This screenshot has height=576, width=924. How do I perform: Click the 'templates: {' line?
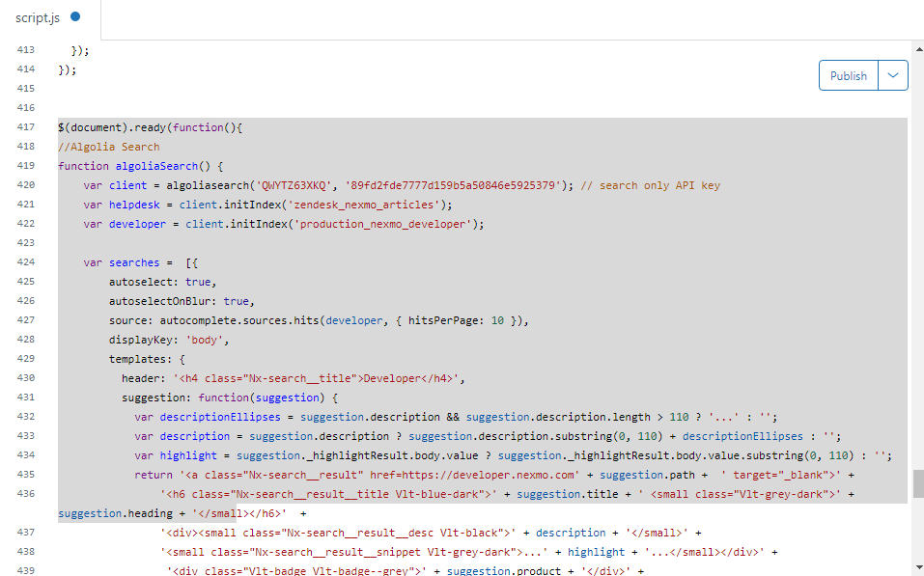click(147, 359)
